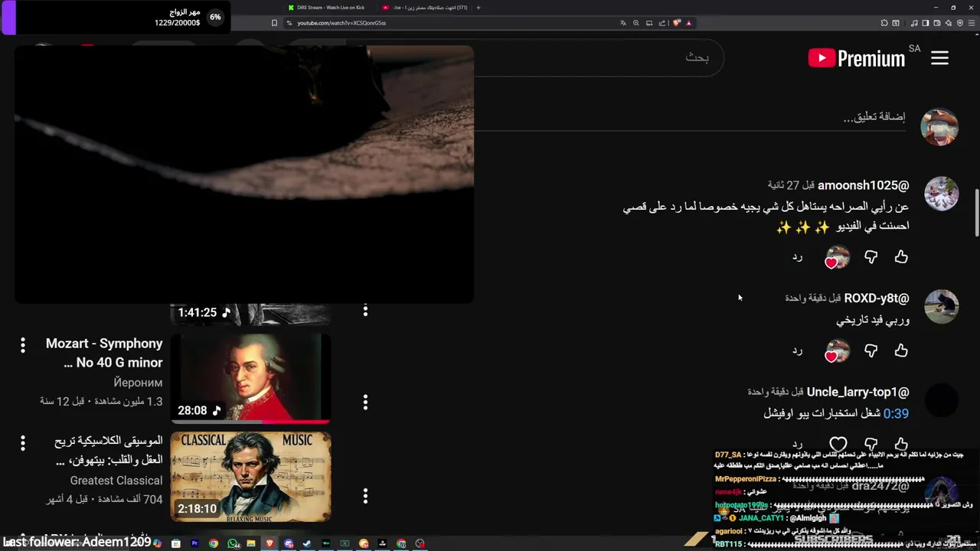Image resolution: width=980 pixels, height=551 pixels.
Task: Open @Uncle_larry-top1 channel name link
Action: click(857, 392)
